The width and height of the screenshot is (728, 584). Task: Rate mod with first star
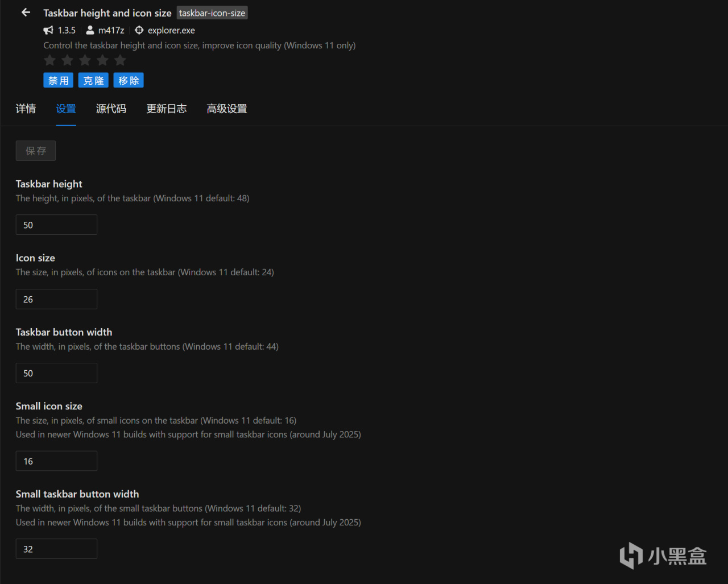[50, 60]
